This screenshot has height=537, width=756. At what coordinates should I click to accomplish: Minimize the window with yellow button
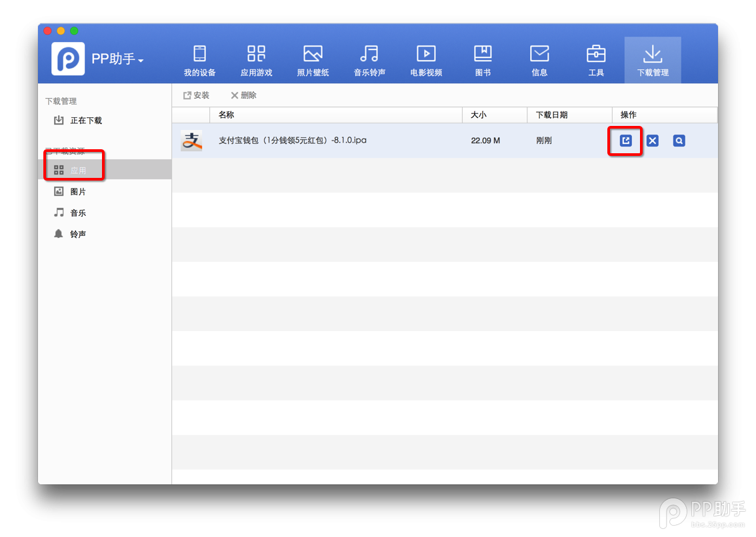click(61, 31)
